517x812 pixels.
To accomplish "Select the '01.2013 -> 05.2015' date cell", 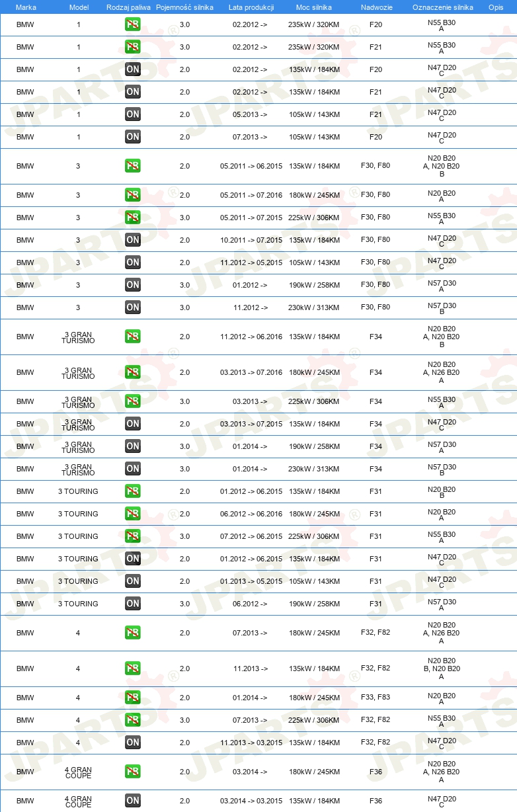I will (251, 581).
